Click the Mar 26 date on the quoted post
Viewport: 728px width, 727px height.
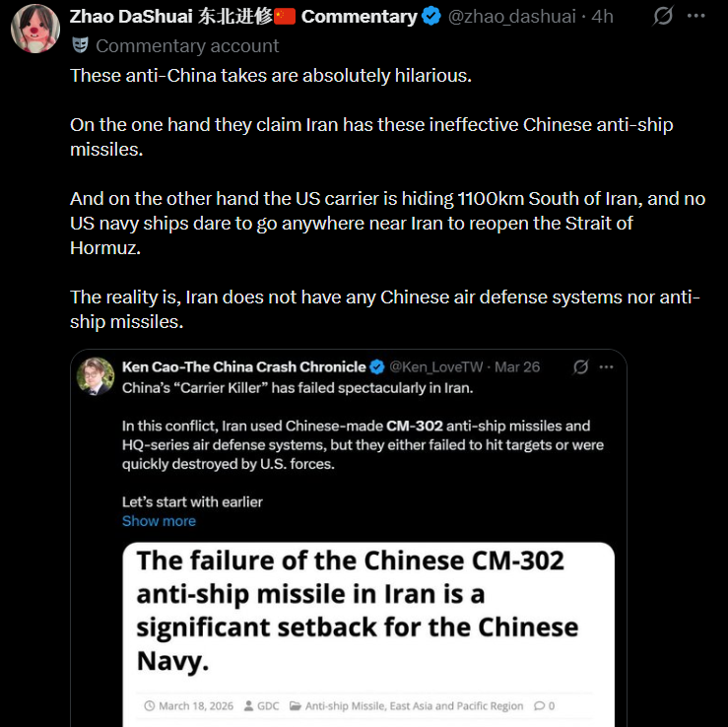[517, 367]
